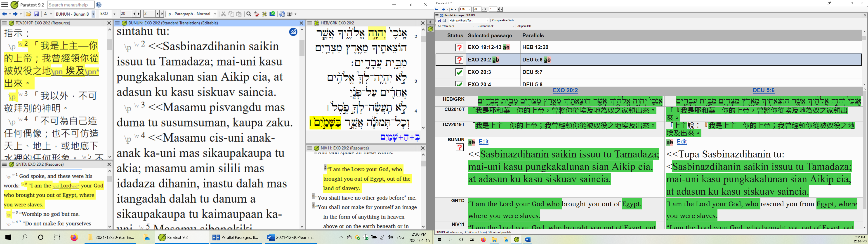Image resolution: width=868 pixels, height=244 pixels.
Task: Click previous verse arrow beside verse 2 in main toolbar
Action: (x=157, y=14)
